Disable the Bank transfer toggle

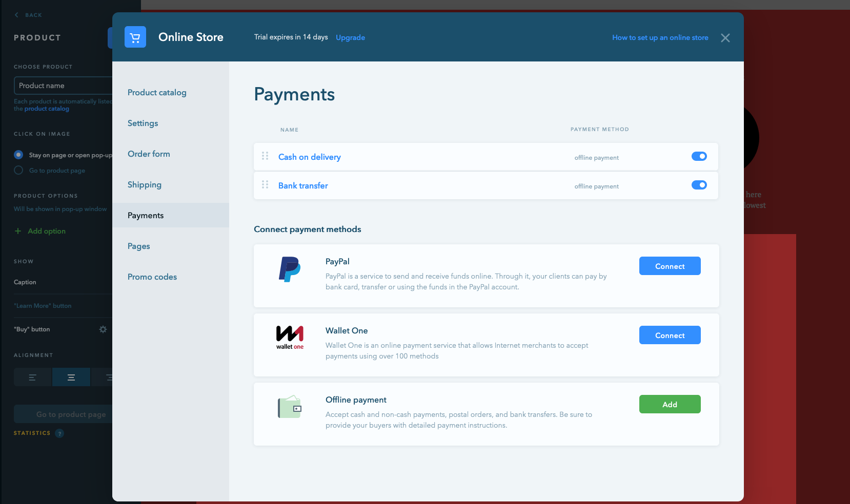coord(699,185)
